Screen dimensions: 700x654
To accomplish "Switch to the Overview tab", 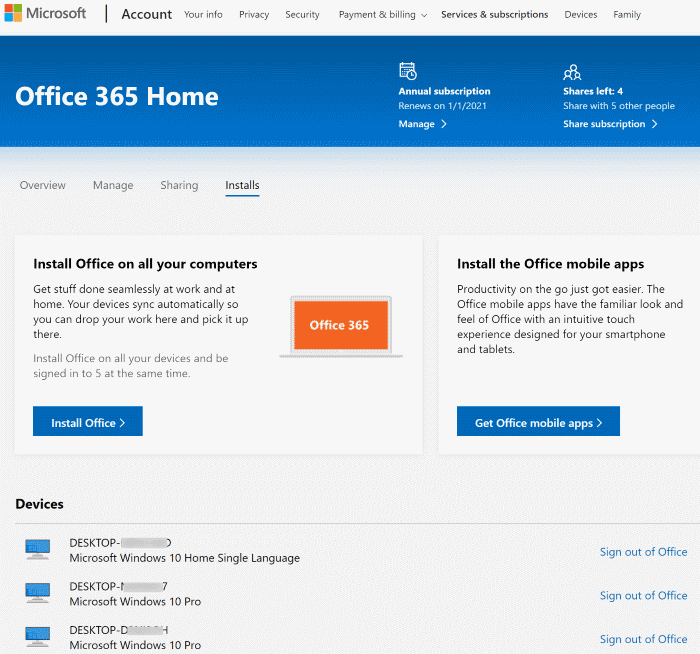I will 42,185.
